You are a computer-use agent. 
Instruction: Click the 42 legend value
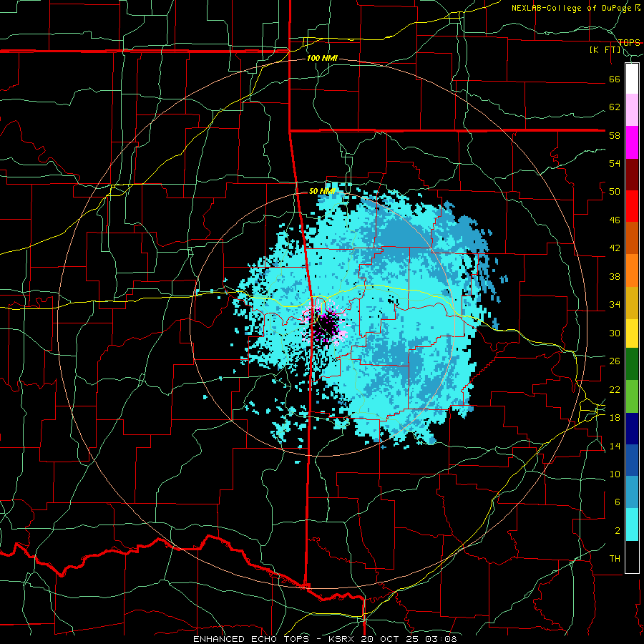click(x=615, y=248)
